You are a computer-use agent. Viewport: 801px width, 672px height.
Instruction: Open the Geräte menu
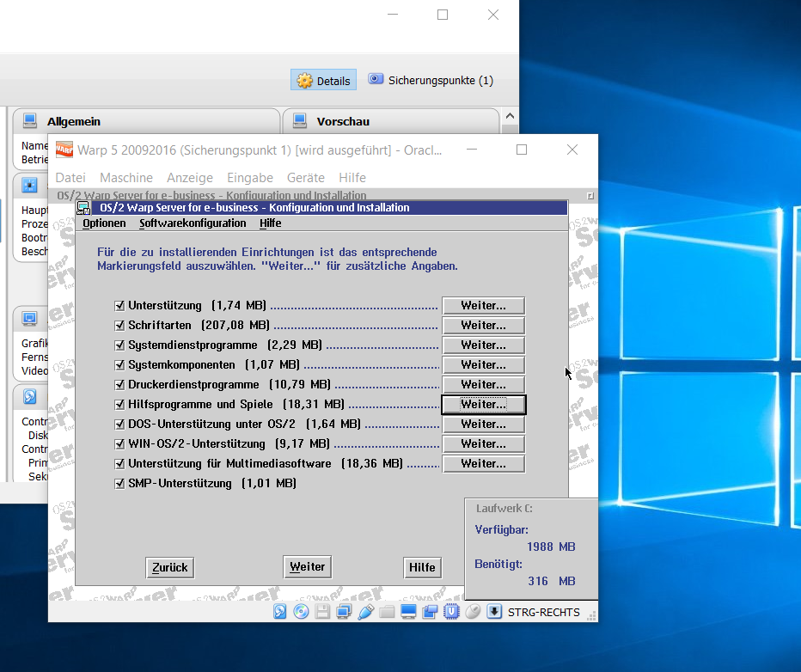click(x=305, y=178)
